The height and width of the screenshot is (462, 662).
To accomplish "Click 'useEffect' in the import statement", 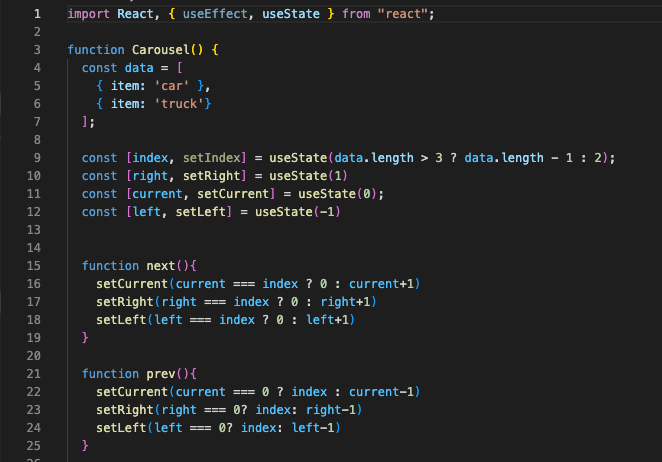I will (x=215, y=14).
